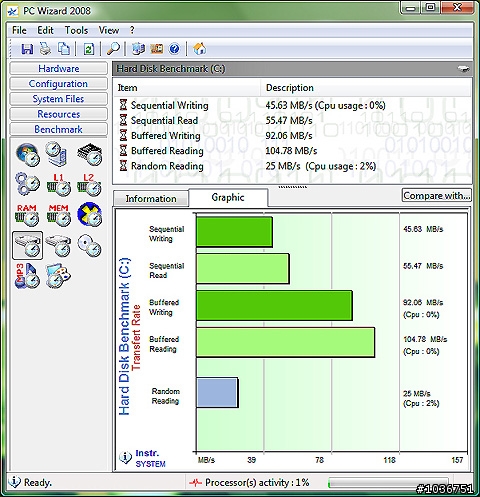Open the Tools menu
The width and height of the screenshot is (480, 497).
[x=76, y=30]
